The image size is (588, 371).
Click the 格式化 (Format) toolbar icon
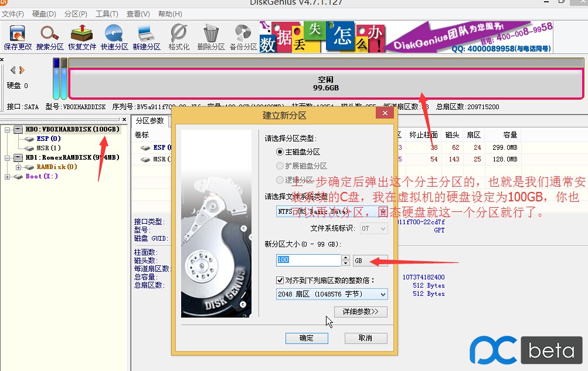coord(179,36)
